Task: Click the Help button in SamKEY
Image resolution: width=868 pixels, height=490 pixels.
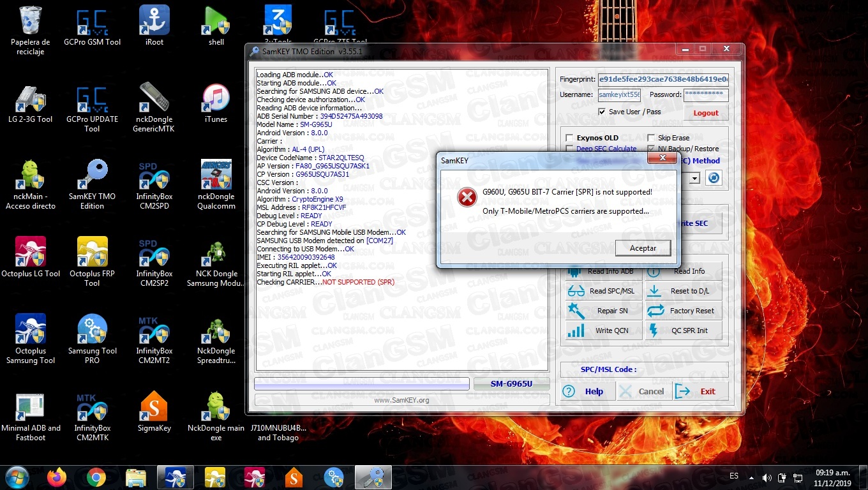Action: point(588,391)
